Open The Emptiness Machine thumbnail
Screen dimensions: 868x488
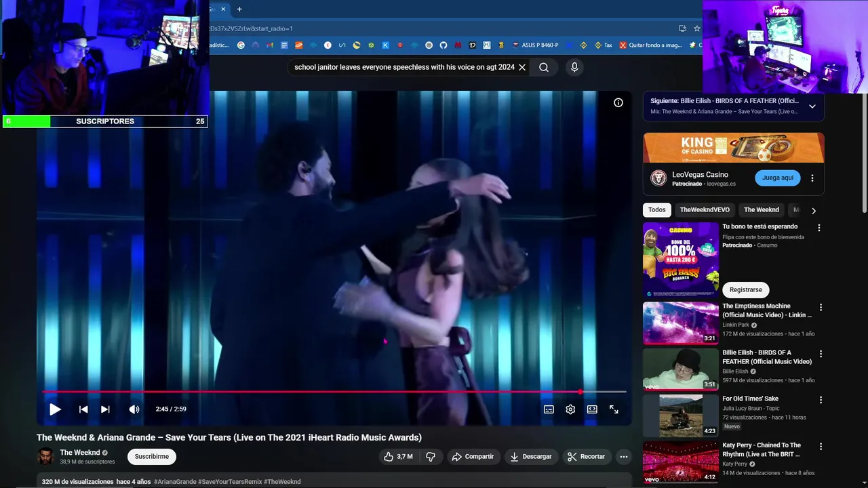click(x=681, y=323)
